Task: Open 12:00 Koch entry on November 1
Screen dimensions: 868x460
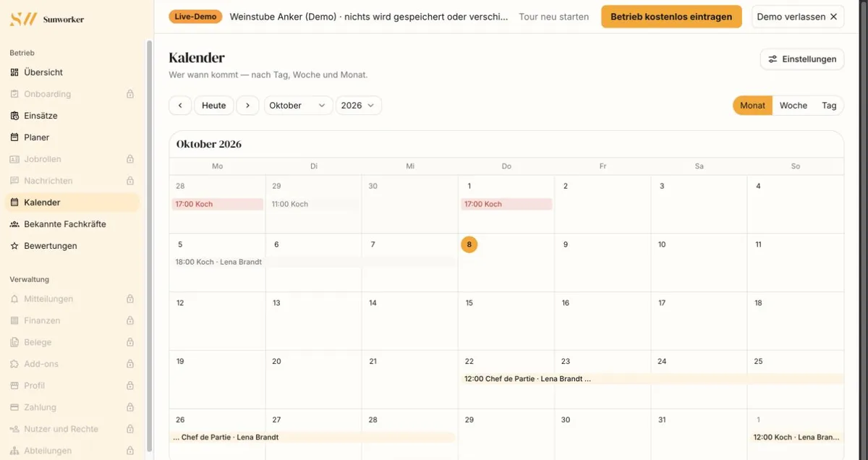Action: (796, 437)
